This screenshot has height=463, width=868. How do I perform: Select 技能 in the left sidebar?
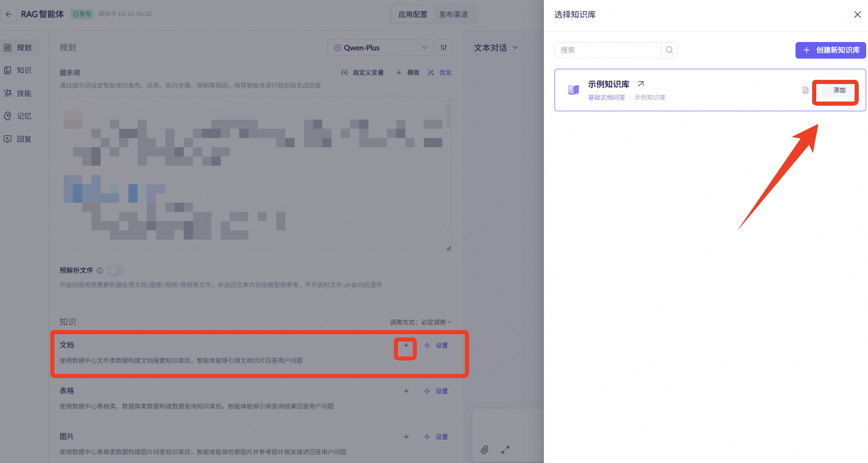(x=20, y=93)
